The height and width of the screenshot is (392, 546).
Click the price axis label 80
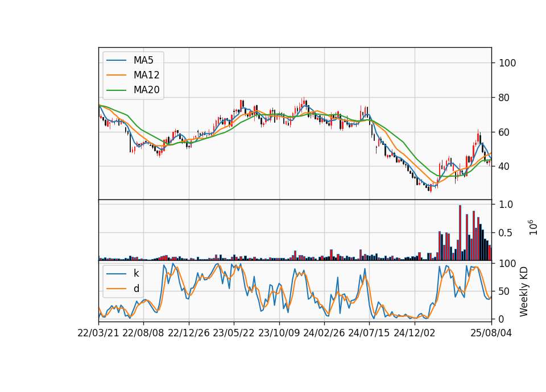tap(504, 98)
